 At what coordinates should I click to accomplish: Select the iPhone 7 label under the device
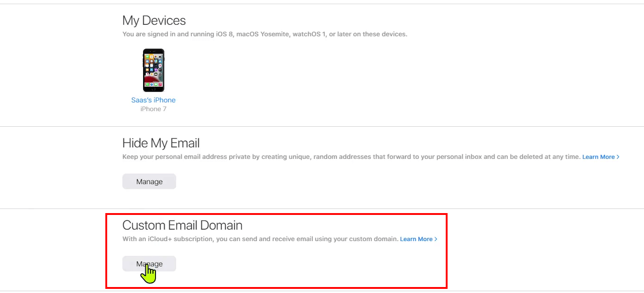pos(153,109)
